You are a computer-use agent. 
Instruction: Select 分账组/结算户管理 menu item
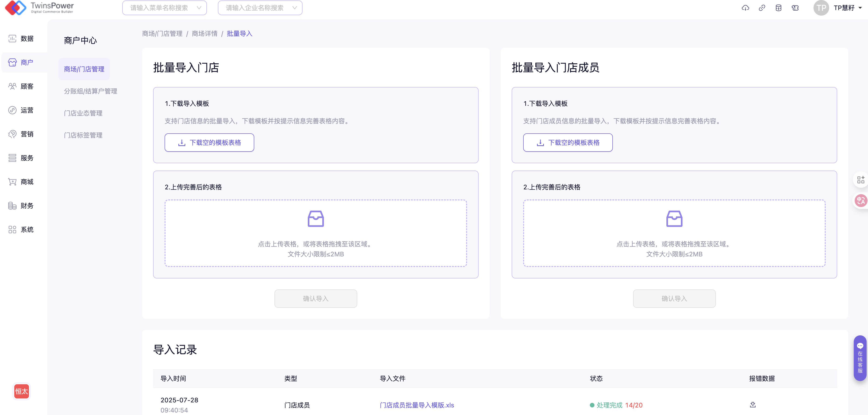[90, 91]
